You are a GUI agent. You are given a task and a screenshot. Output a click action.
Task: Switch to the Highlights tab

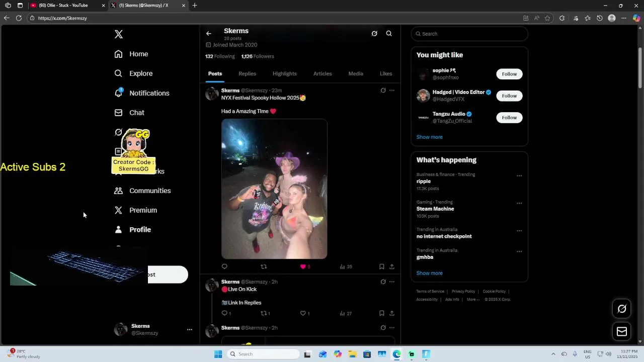click(285, 73)
